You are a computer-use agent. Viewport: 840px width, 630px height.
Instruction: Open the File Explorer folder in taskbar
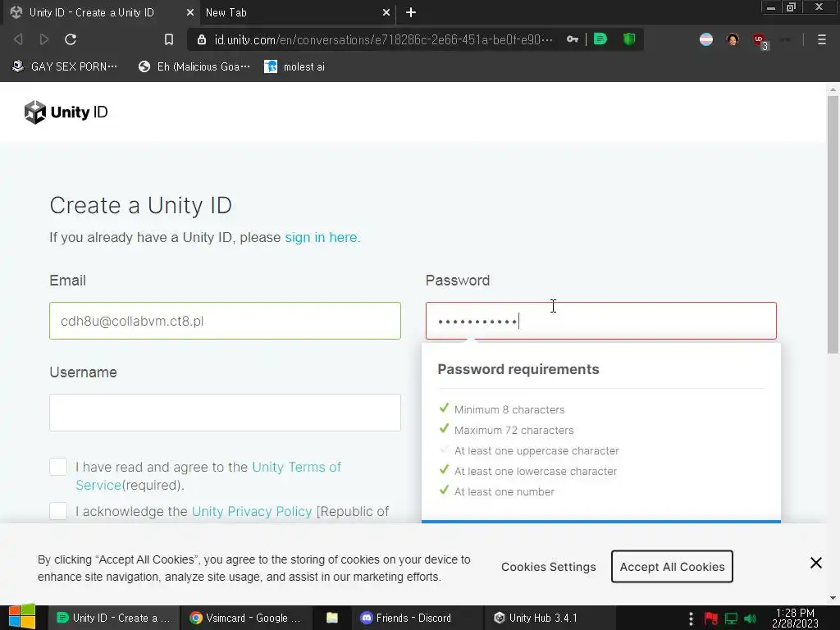coord(332,618)
